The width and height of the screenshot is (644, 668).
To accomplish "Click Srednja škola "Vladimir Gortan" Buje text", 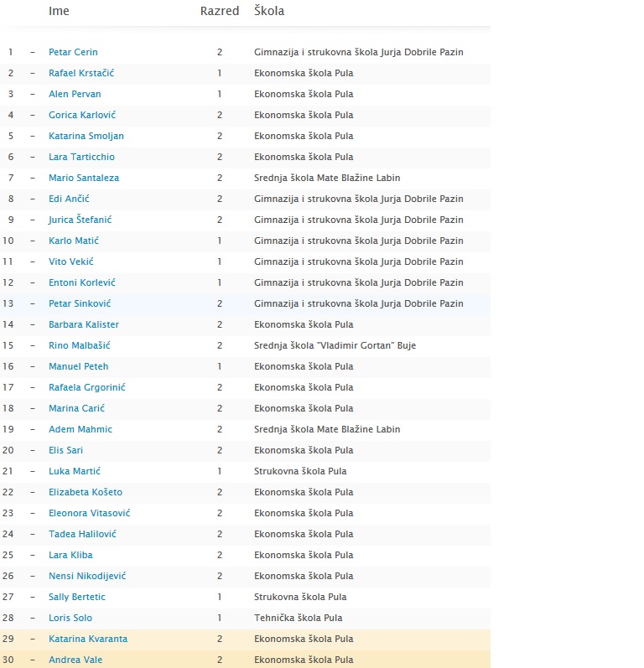I will [x=335, y=345].
